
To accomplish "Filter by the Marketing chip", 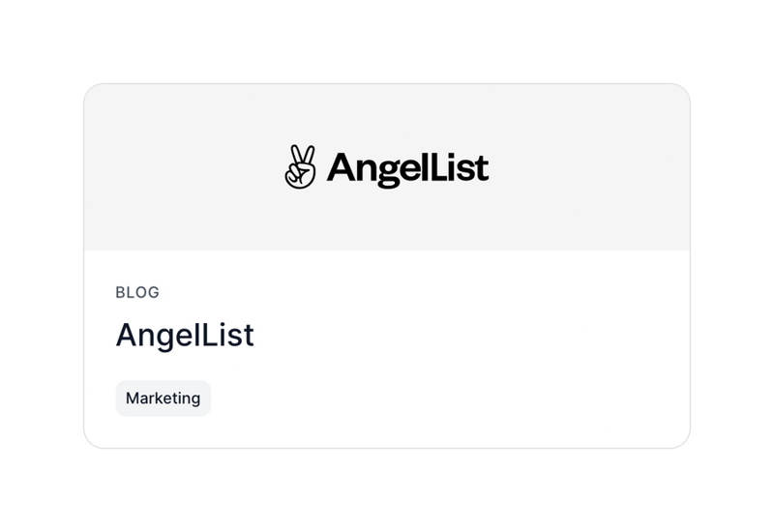I will 163,399.
